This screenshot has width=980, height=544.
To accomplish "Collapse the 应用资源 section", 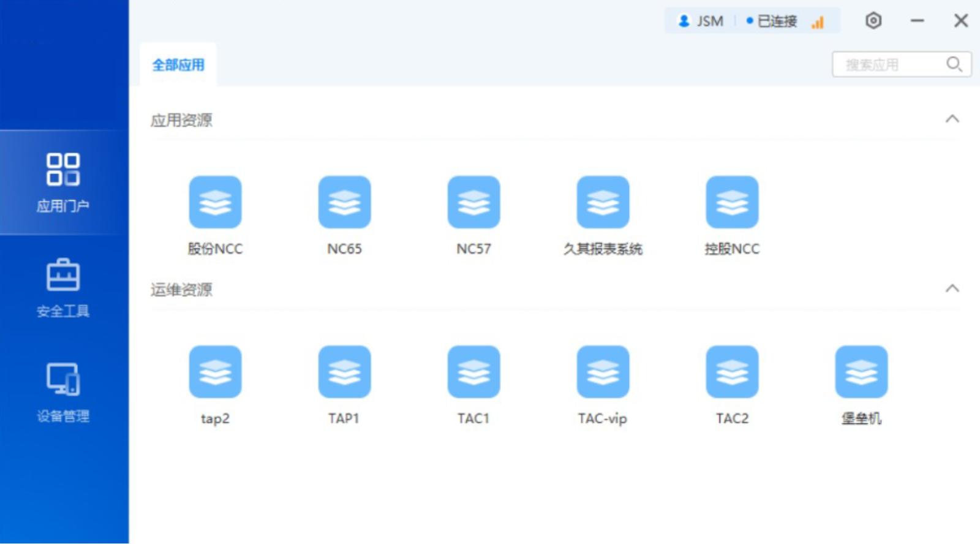I will 952,119.
